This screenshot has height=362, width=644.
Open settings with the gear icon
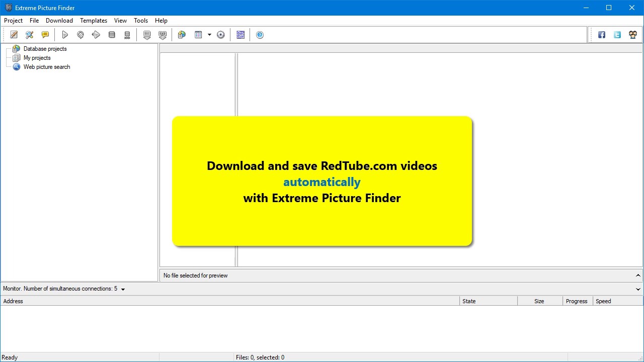[x=221, y=35]
